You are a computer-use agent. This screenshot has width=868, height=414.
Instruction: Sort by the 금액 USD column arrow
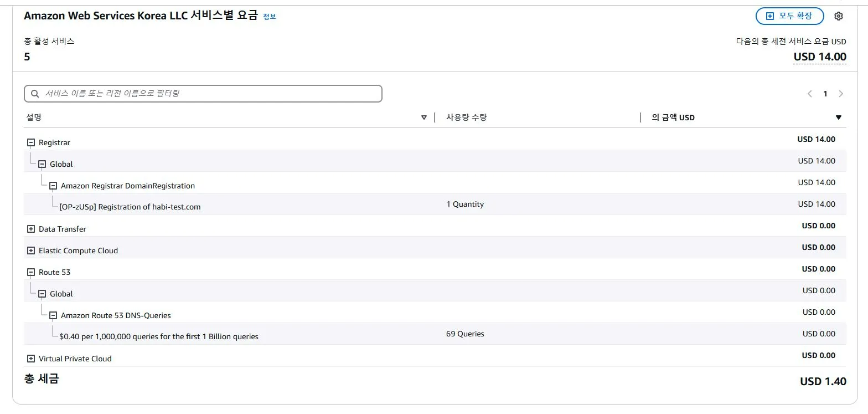click(838, 117)
